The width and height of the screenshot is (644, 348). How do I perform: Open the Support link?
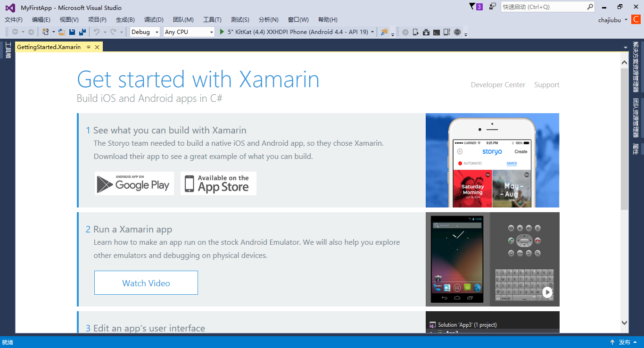(x=547, y=85)
